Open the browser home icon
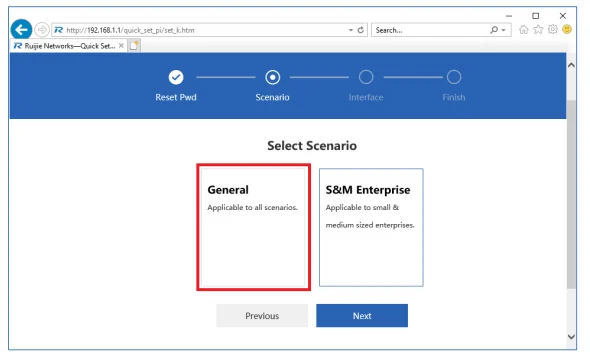 [x=523, y=29]
